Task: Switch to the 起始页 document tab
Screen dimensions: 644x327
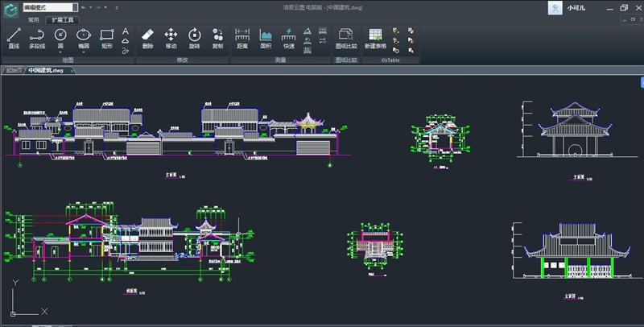Action: click(x=14, y=71)
